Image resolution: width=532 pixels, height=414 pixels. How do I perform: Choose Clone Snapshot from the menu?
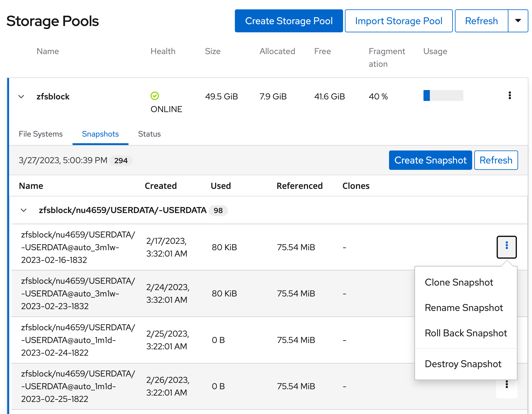click(x=459, y=282)
